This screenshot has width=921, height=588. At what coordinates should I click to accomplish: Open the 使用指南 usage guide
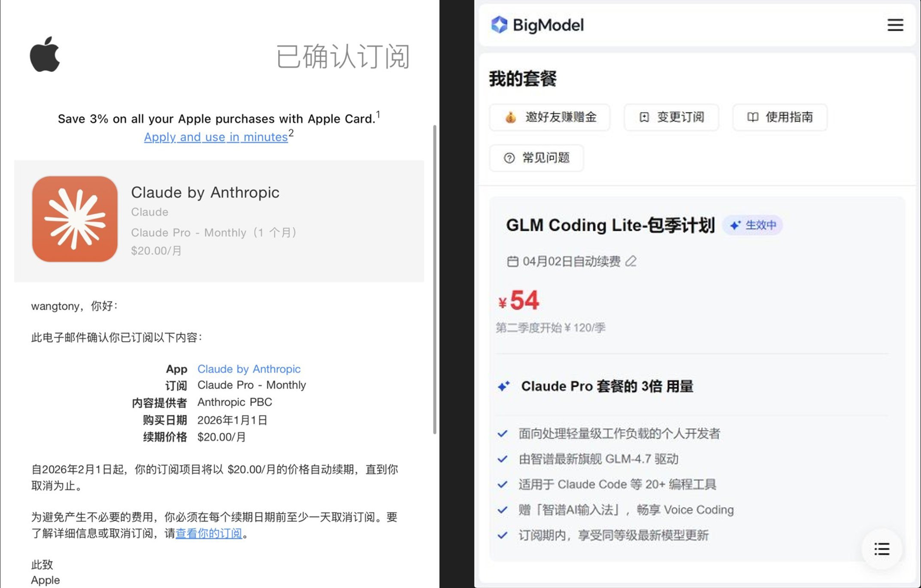(780, 117)
